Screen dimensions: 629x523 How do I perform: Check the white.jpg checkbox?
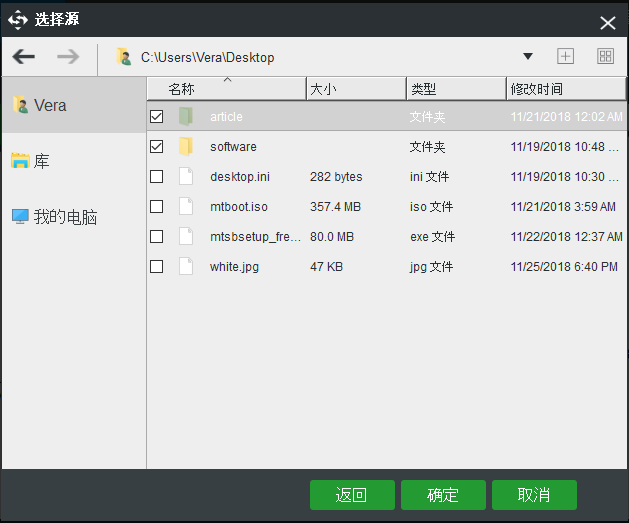pyautogui.click(x=156, y=267)
